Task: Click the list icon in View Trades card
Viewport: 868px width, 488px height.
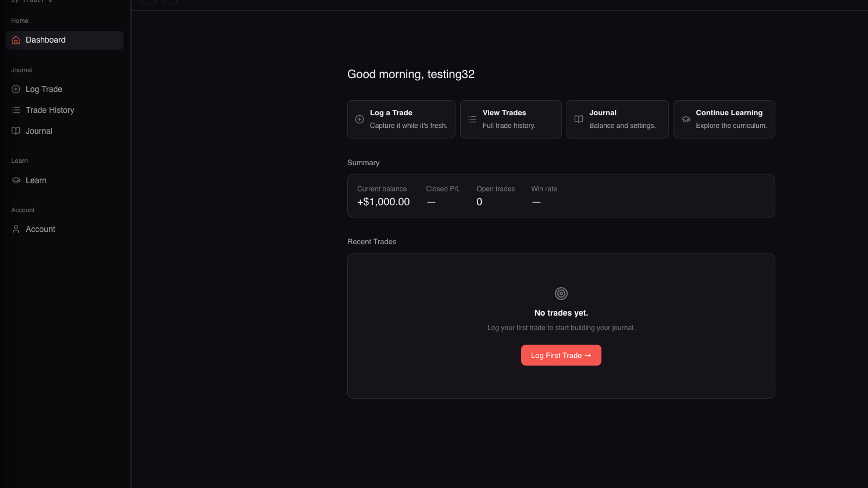Action: pos(472,119)
